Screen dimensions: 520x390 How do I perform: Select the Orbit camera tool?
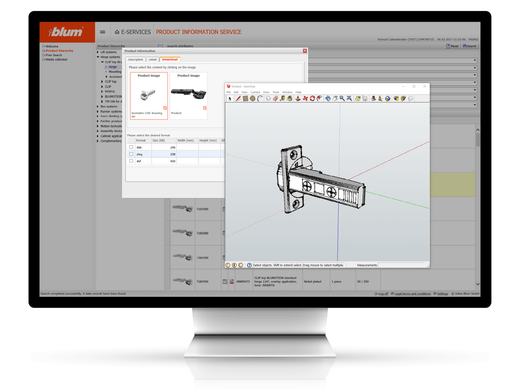pyautogui.click(x=328, y=98)
